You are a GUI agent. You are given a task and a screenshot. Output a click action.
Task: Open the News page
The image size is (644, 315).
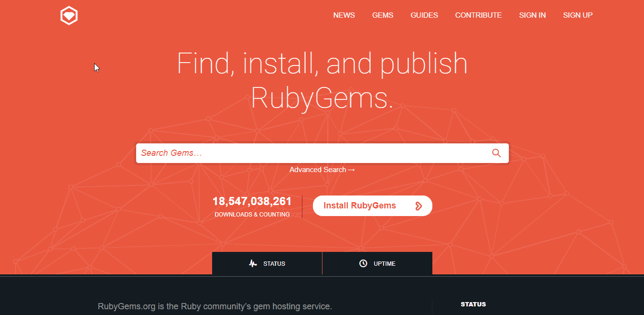coord(344,15)
